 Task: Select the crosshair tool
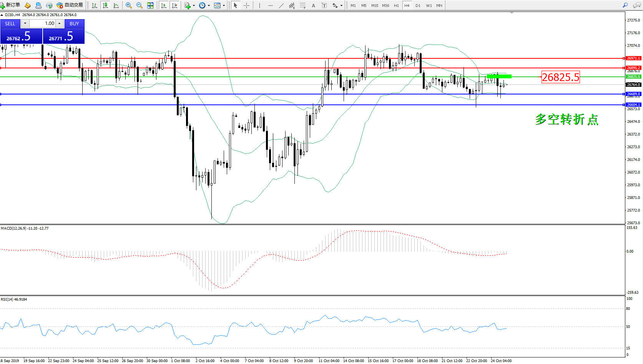(246, 5)
